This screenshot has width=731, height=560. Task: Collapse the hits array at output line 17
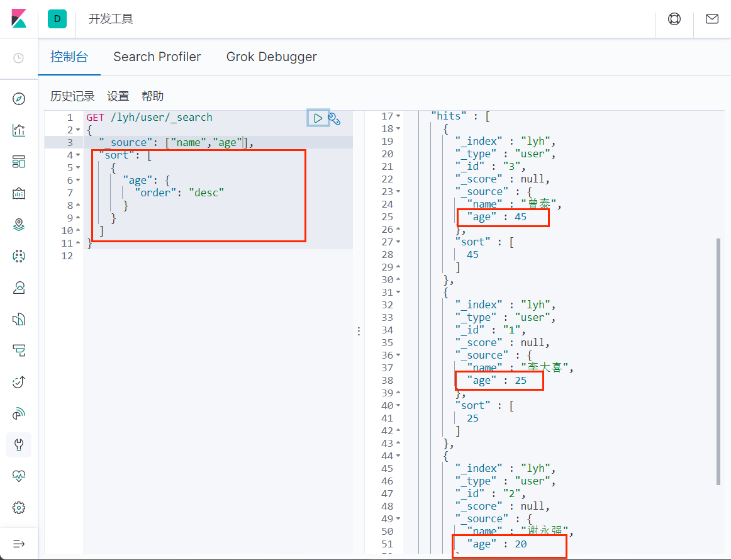[398, 116]
